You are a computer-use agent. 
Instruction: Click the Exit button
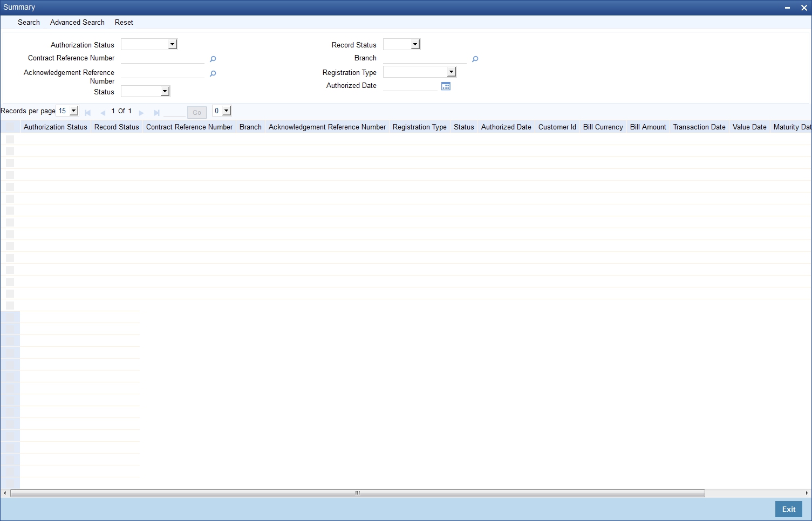coord(789,509)
